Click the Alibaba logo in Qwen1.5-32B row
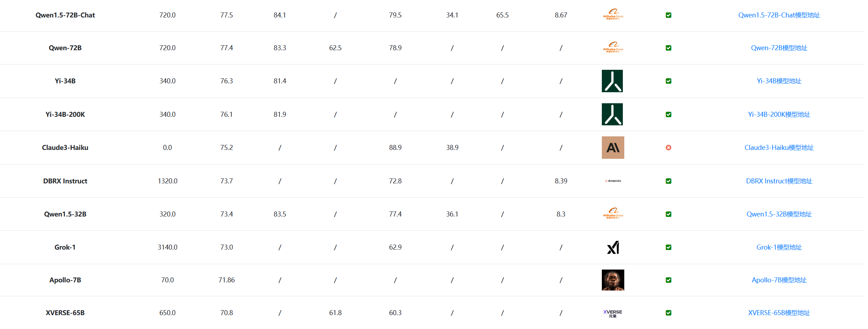Viewport: 868px width, 329px height. (x=613, y=214)
